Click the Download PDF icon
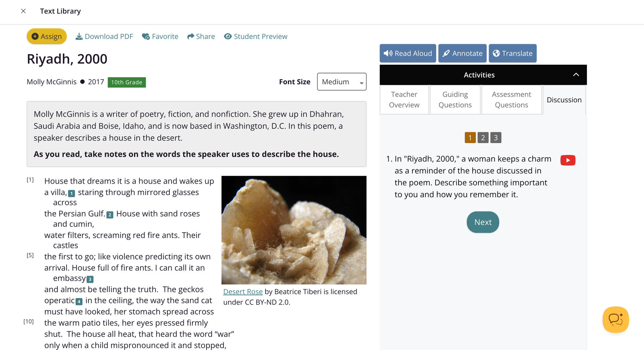 coord(79,36)
